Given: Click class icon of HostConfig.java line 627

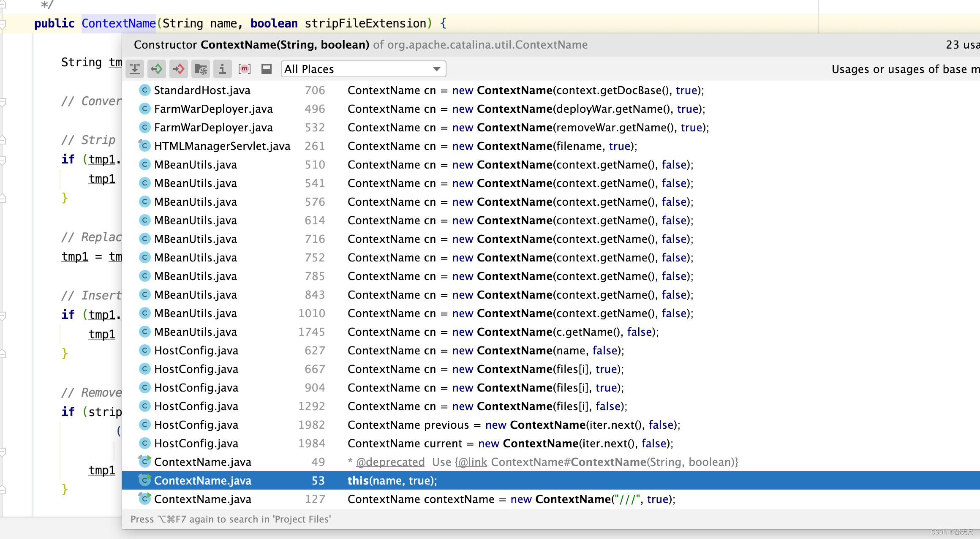Looking at the screenshot, I should [x=144, y=350].
